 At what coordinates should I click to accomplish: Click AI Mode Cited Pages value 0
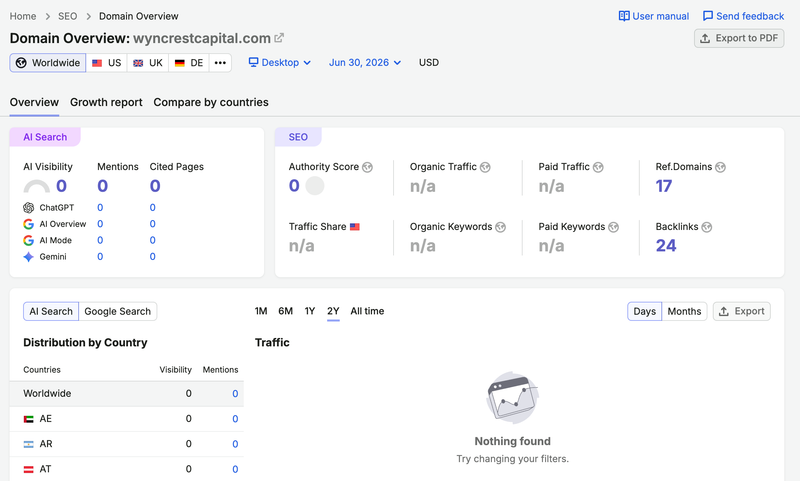153,240
